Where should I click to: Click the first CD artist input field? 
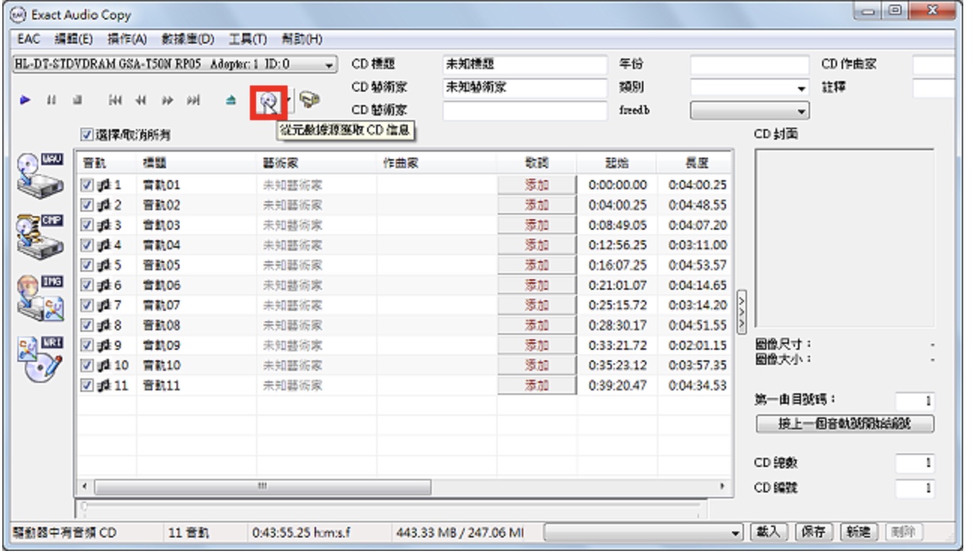[x=524, y=87]
